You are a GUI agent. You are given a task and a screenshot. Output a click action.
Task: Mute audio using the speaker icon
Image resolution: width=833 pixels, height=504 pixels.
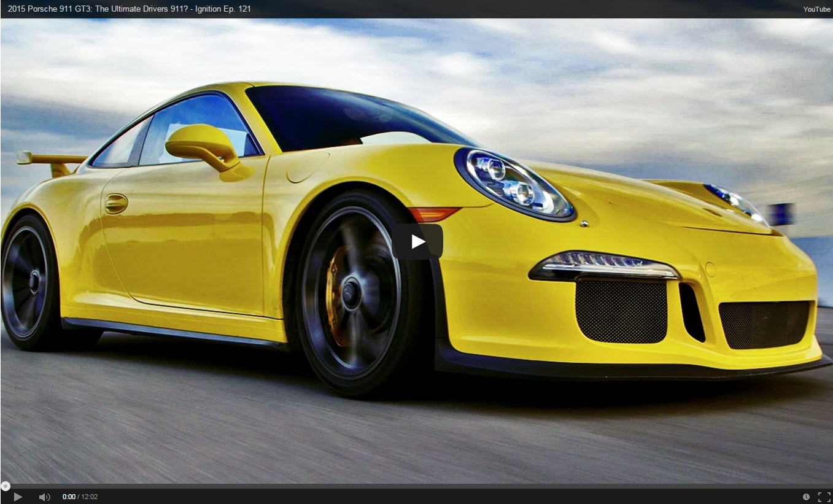pyautogui.click(x=44, y=497)
